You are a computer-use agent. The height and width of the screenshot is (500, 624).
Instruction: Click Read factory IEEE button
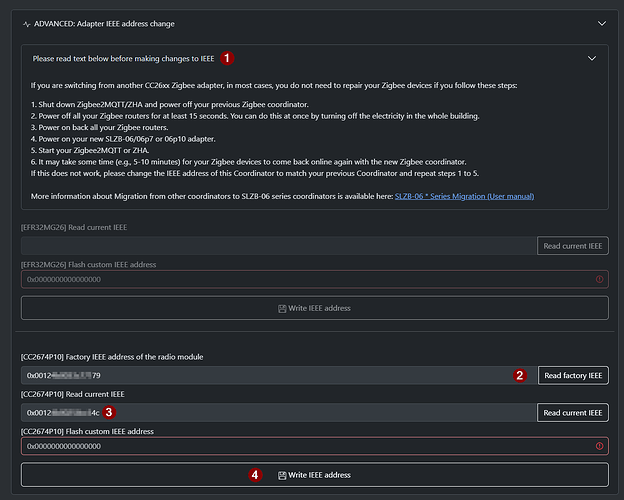pyautogui.click(x=573, y=375)
